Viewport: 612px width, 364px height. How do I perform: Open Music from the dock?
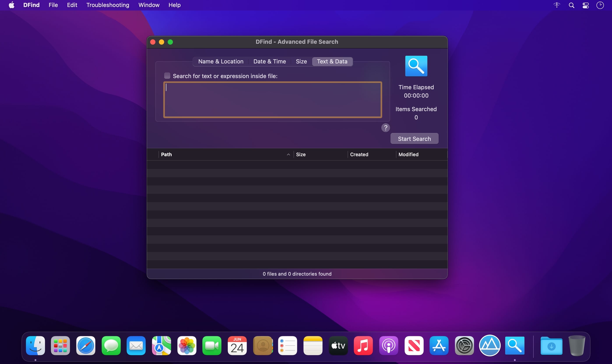coord(363,346)
